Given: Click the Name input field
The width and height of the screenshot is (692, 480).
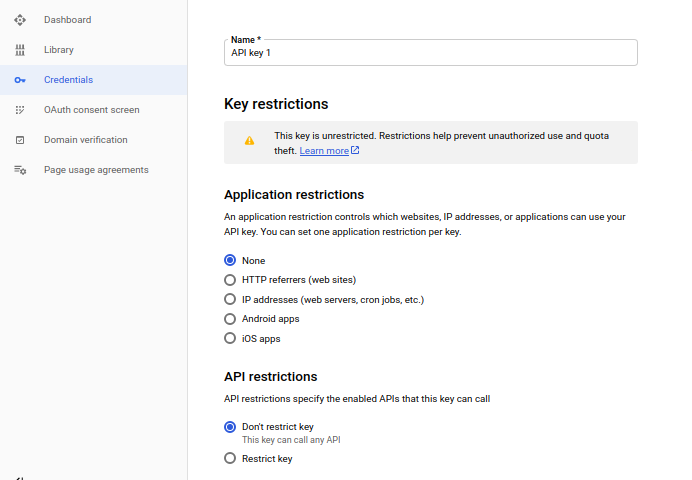Looking at the screenshot, I should tap(430, 53).
